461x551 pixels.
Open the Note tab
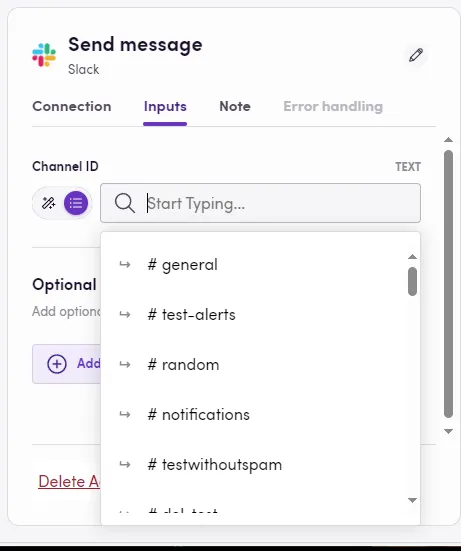pos(235,106)
